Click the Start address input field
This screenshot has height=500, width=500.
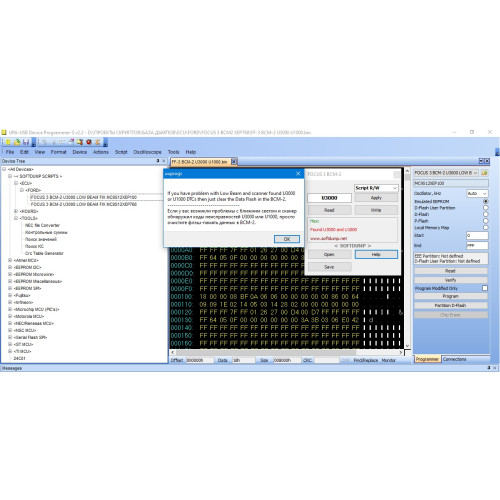(x=477, y=235)
